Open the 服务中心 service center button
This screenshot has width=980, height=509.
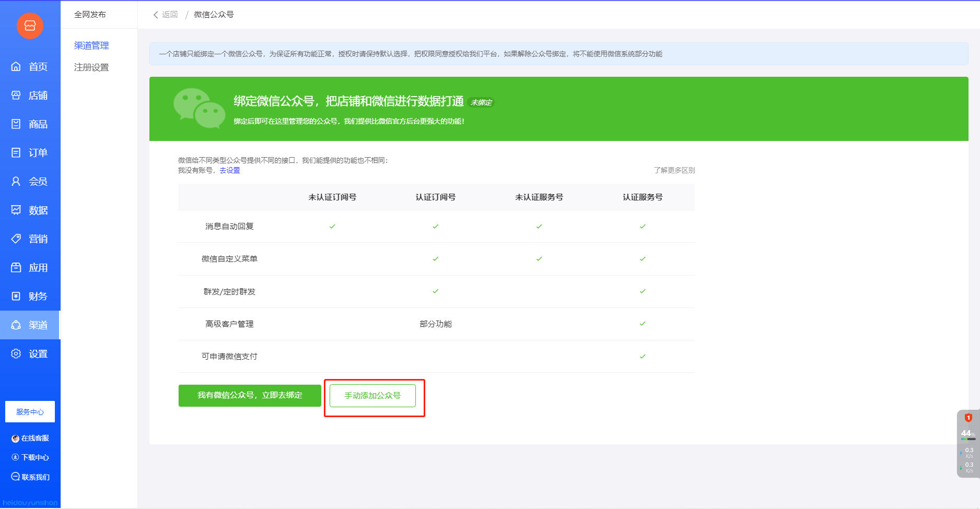(30, 411)
